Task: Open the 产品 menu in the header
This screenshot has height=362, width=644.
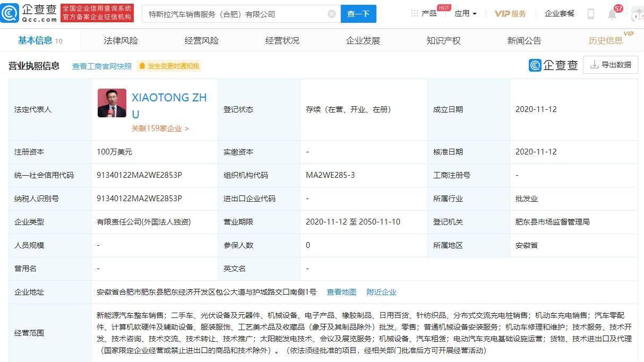Action: tap(429, 13)
